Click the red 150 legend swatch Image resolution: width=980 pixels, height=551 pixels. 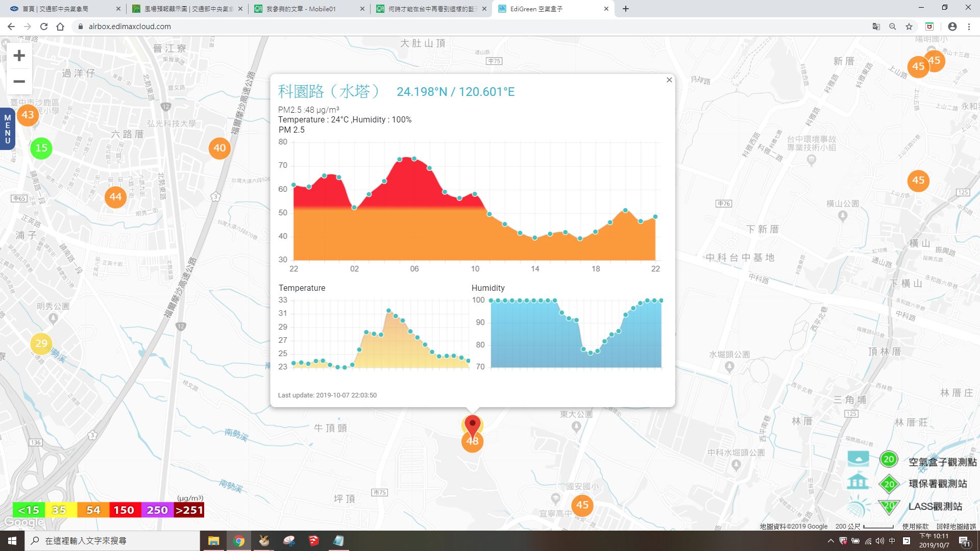pyautogui.click(x=124, y=510)
